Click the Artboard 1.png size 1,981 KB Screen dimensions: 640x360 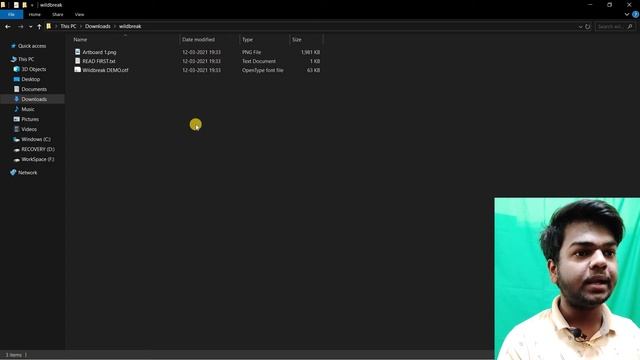pyautogui.click(x=310, y=52)
